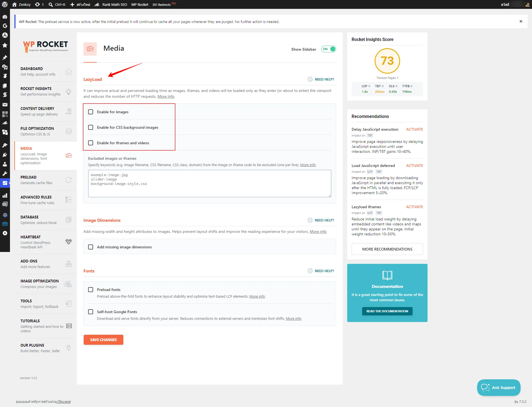This screenshot has height=407, width=532.
Task: Check Add missing image dimensions
Action: [x=91, y=247]
